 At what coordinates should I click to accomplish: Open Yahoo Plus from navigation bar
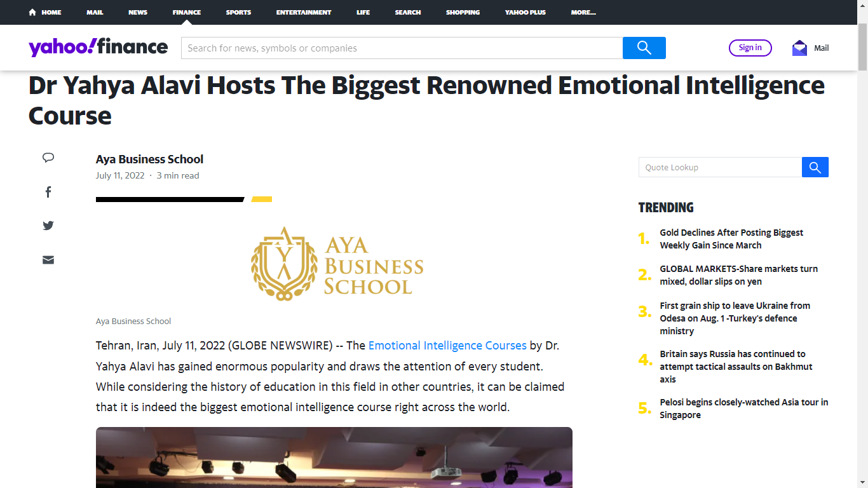click(525, 12)
